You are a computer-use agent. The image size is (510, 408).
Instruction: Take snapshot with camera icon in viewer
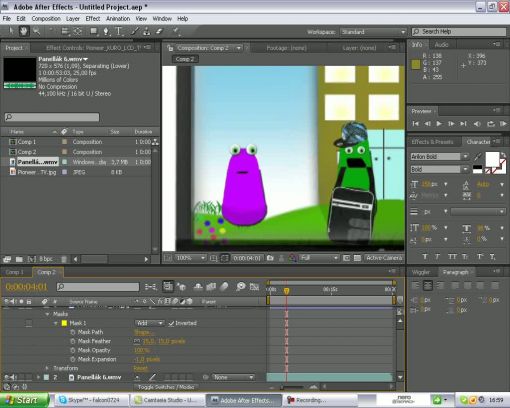click(x=270, y=258)
